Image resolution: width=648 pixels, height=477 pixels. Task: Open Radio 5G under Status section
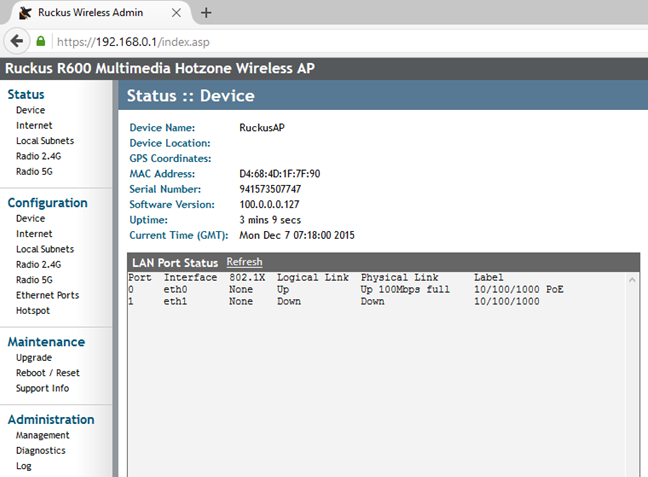[x=34, y=171]
